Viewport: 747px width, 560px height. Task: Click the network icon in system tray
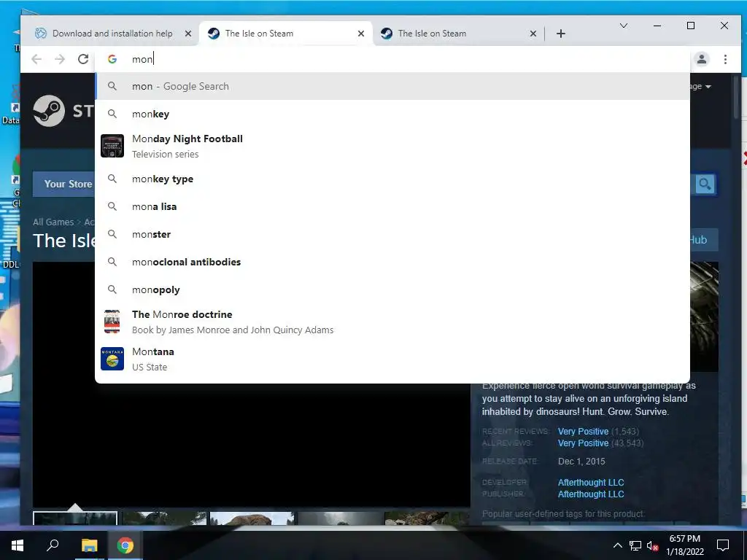[635, 545]
